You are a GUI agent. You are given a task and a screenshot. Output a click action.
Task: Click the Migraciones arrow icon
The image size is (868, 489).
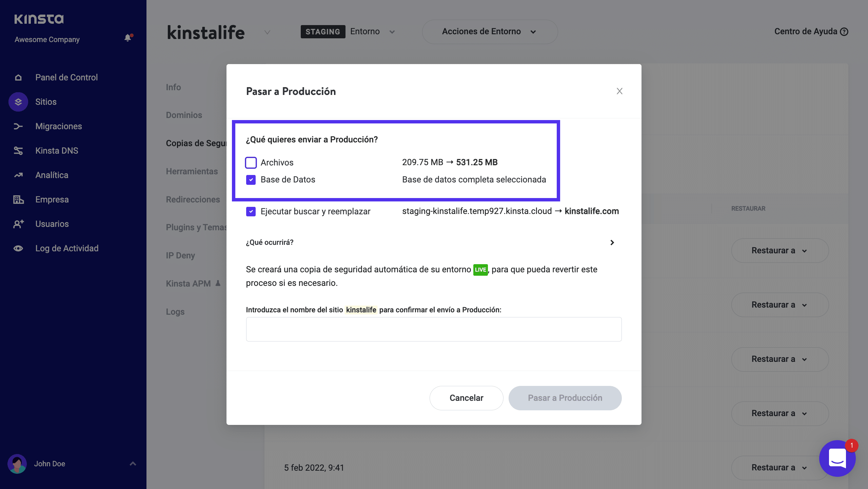pyautogui.click(x=18, y=126)
